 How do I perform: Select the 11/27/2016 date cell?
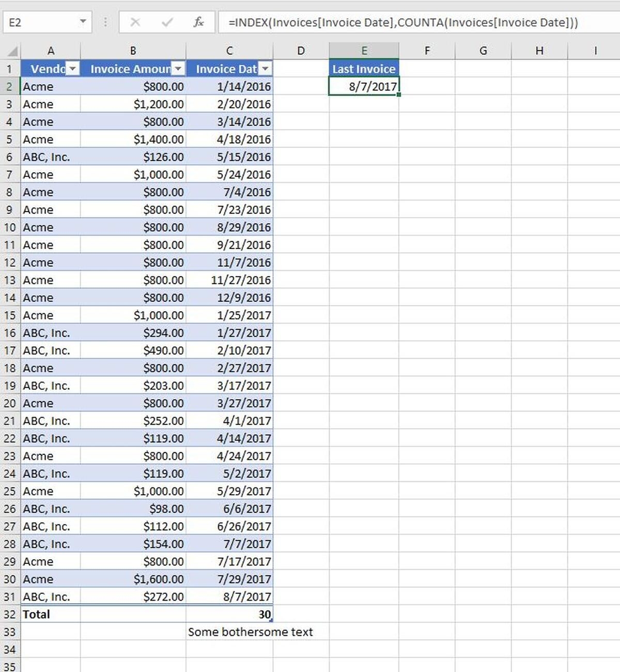click(229, 280)
